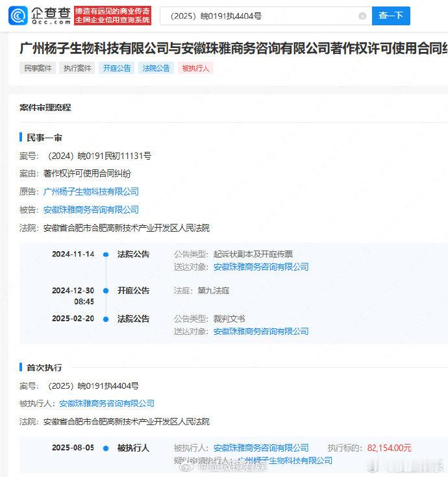Click the 2025-02-20 timeline dot
Viewport: 448px width, 477px height.
point(106,319)
